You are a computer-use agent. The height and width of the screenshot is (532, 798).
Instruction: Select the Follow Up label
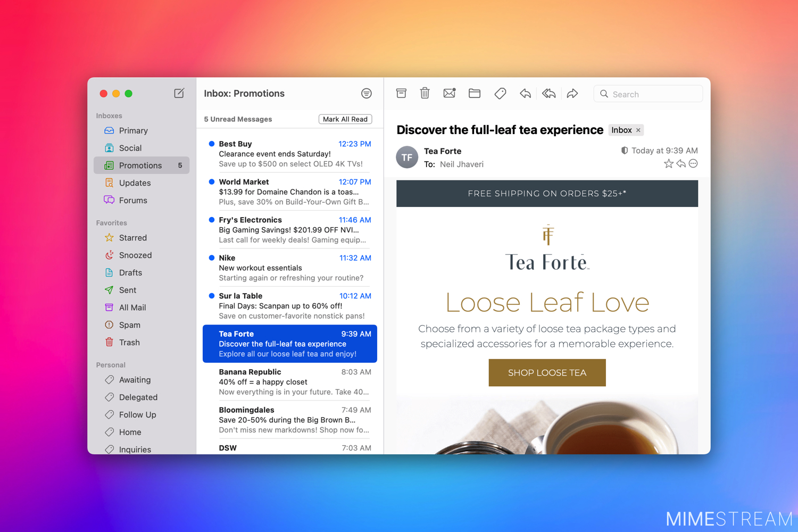click(x=142, y=415)
